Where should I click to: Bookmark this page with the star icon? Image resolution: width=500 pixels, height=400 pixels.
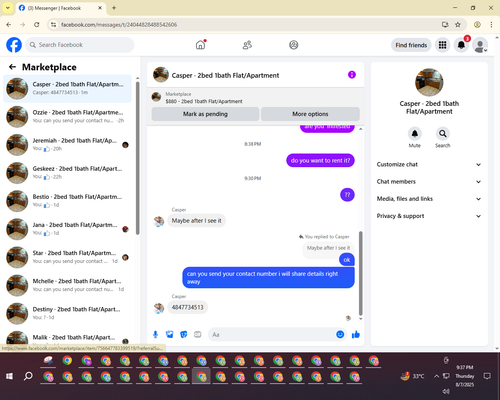point(458,25)
